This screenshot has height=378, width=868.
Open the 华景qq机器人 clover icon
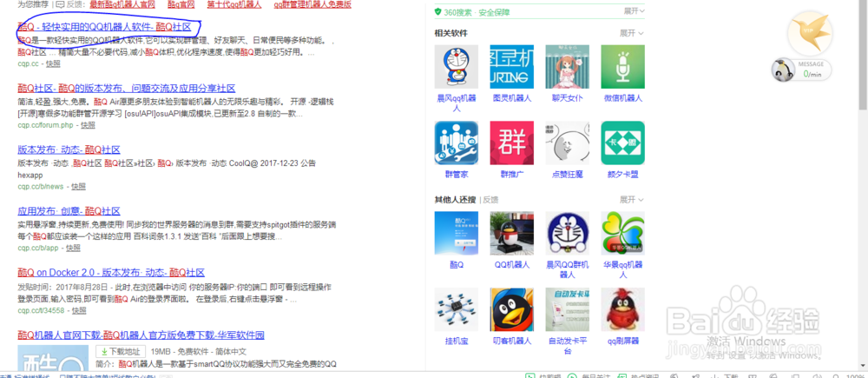[622, 233]
